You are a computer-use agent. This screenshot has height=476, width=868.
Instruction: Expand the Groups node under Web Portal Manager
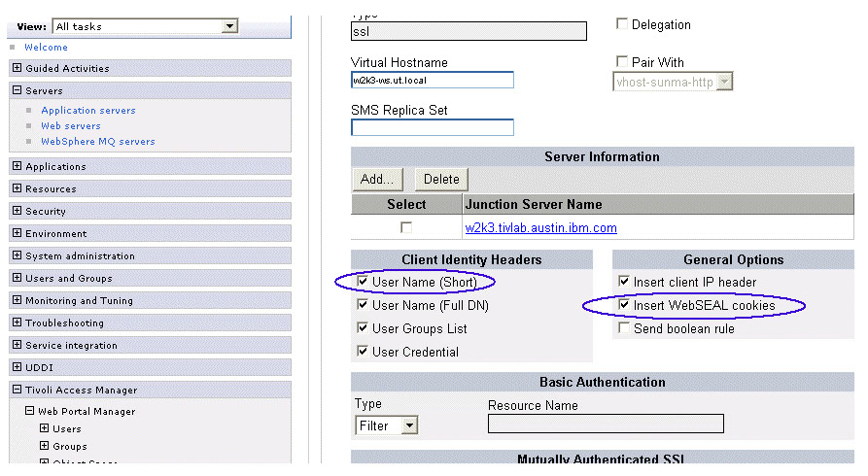[45, 446]
